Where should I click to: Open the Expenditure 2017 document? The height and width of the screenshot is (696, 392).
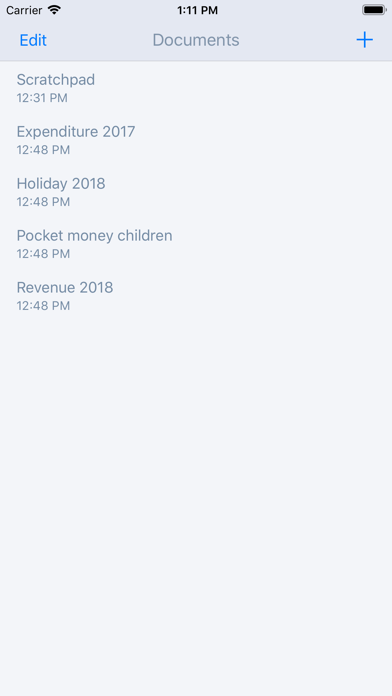pyautogui.click(x=196, y=139)
